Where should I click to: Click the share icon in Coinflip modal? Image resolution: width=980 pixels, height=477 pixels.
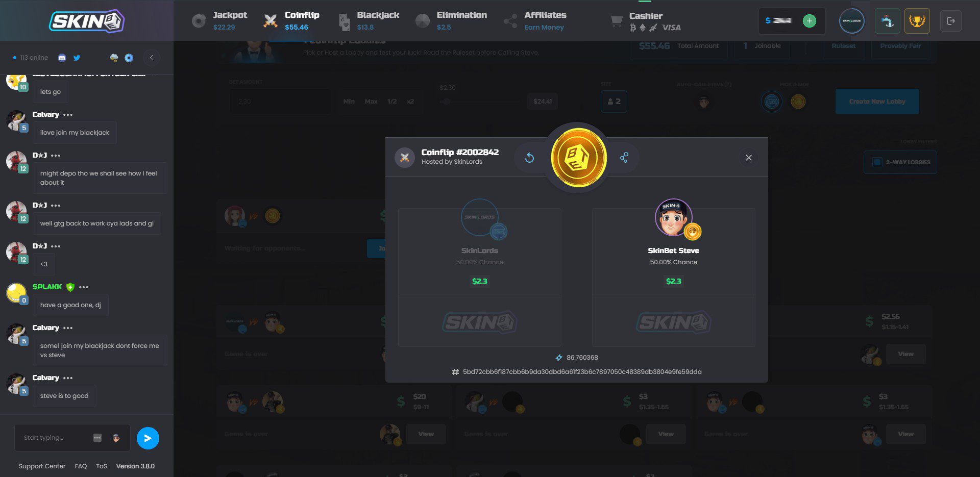pyautogui.click(x=624, y=158)
